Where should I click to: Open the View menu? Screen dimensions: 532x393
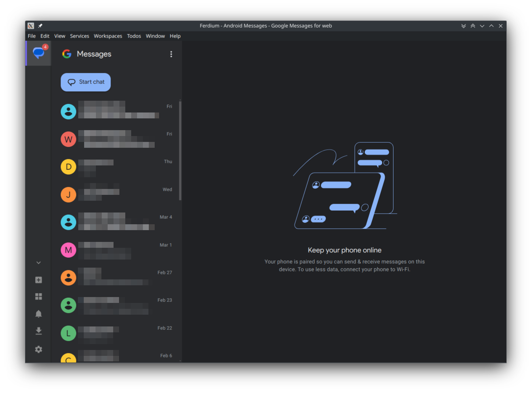pyautogui.click(x=60, y=36)
